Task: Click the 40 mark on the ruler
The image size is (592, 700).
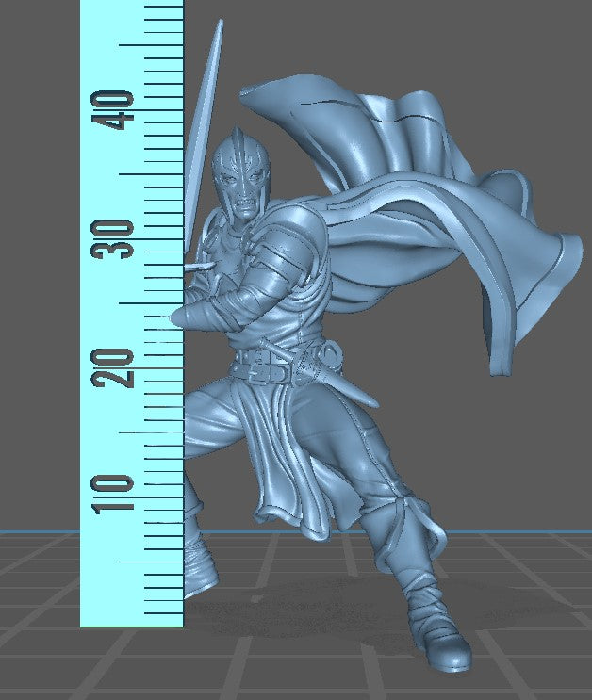Action: coord(117,110)
